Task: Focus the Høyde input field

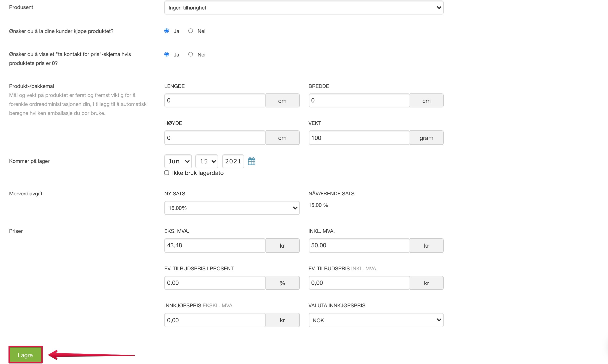Action: click(215, 138)
